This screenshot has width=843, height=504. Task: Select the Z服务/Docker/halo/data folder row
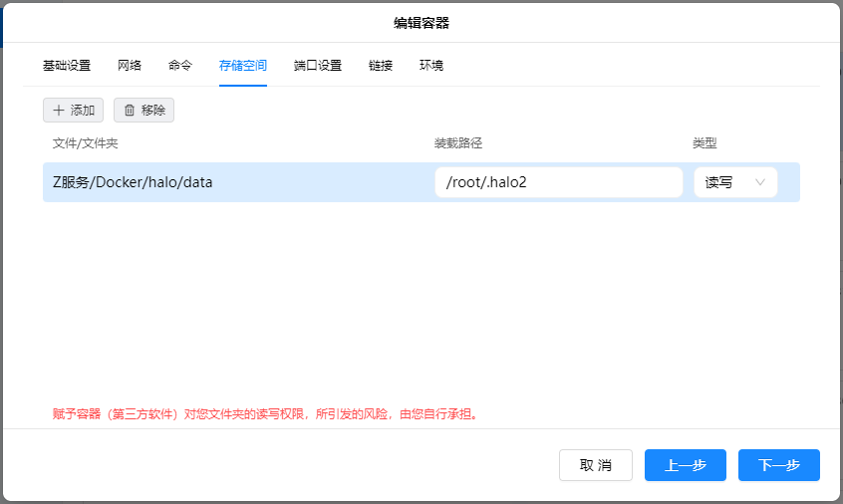coord(199,182)
